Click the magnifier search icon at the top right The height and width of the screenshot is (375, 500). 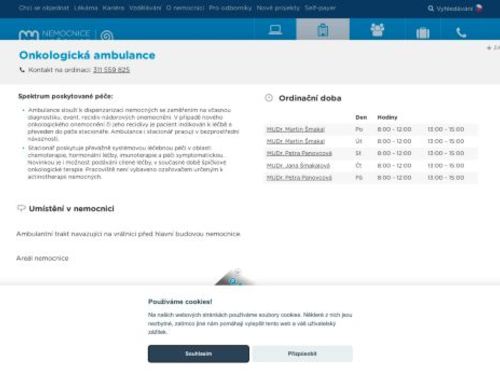(431, 8)
